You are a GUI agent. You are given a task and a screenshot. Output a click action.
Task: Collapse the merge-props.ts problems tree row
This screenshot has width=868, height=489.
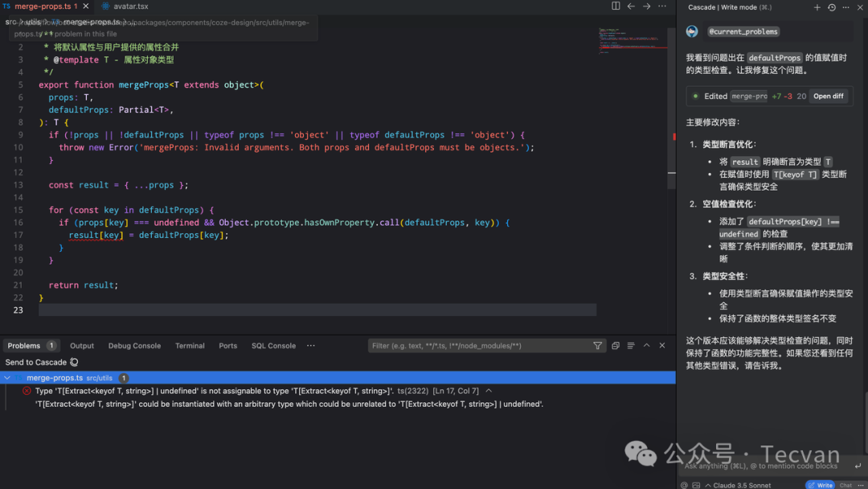click(x=7, y=378)
